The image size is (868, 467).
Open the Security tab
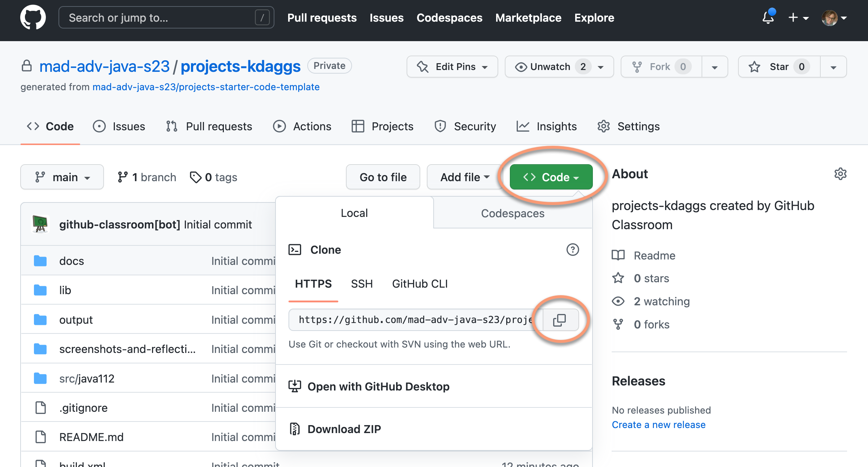[465, 126]
